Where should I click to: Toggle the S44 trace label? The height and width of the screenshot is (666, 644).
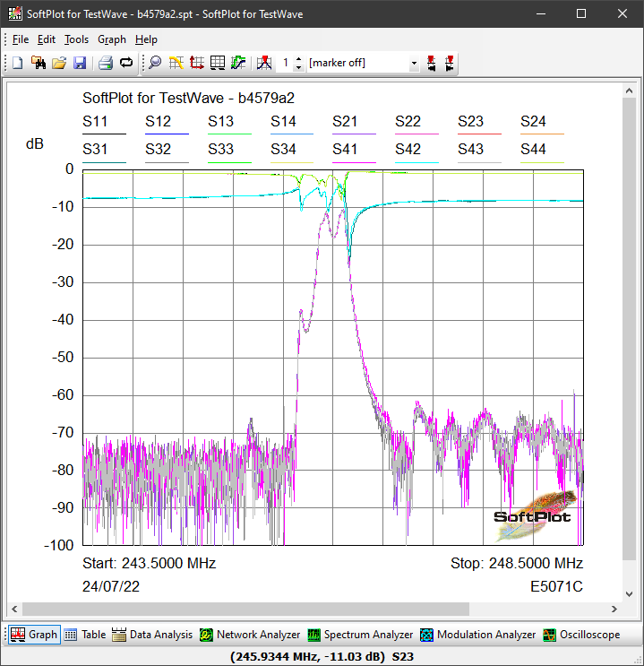point(533,150)
